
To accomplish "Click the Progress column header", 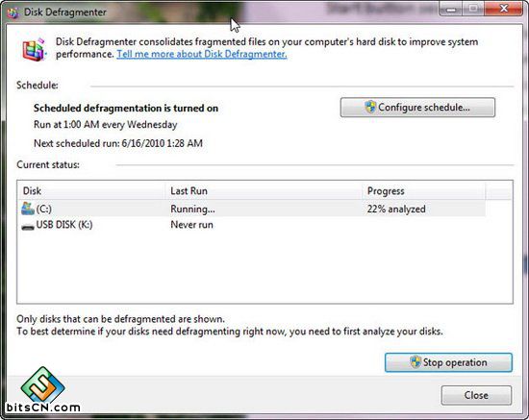I will point(424,191).
